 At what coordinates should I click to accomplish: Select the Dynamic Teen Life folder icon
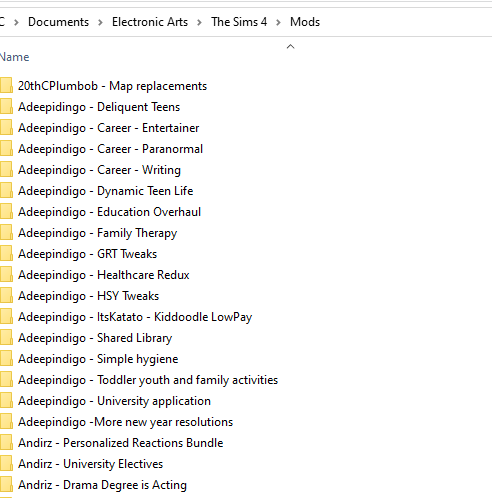point(6,190)
